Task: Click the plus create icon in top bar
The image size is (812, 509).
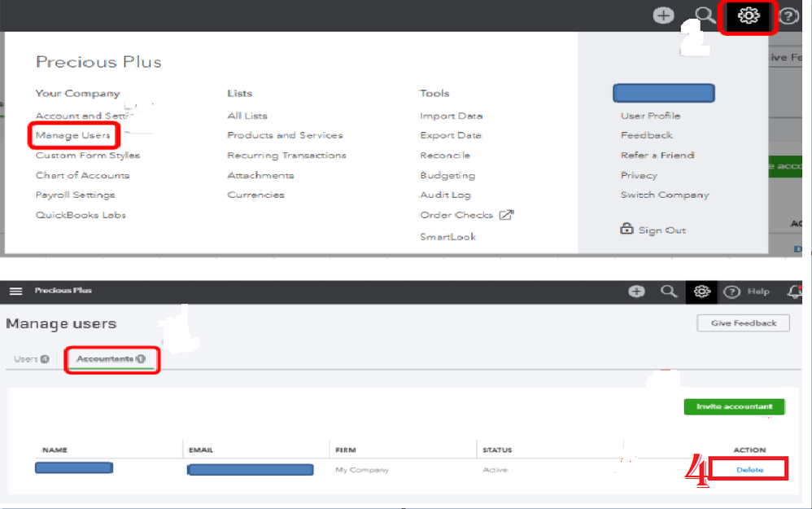Action: coord(663,15)
